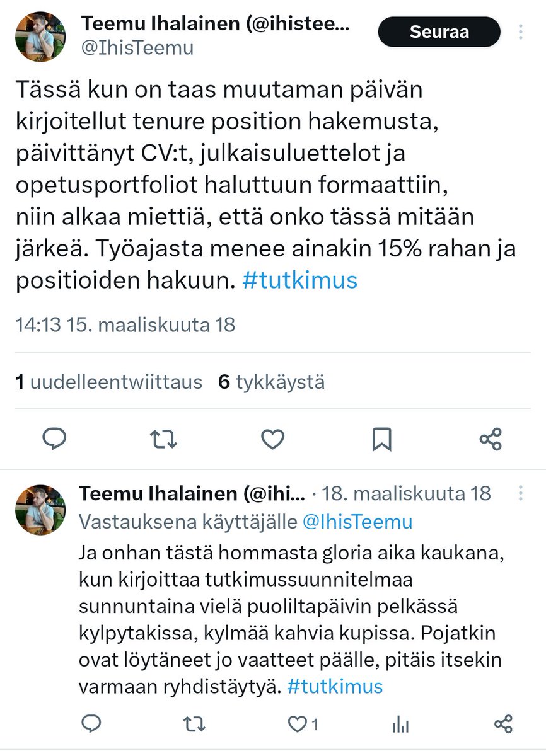Open the #tutkimus hashtag in reply tweet
Viewport: 546px width, 756px height.
[x=335, y=685]
